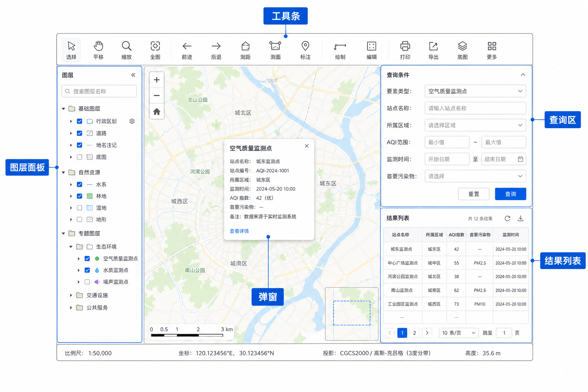The height and width of the screenshot is (392, 588).
Task: Toggle the 地名注记 layer checkbox
Action: click(80, 145)
